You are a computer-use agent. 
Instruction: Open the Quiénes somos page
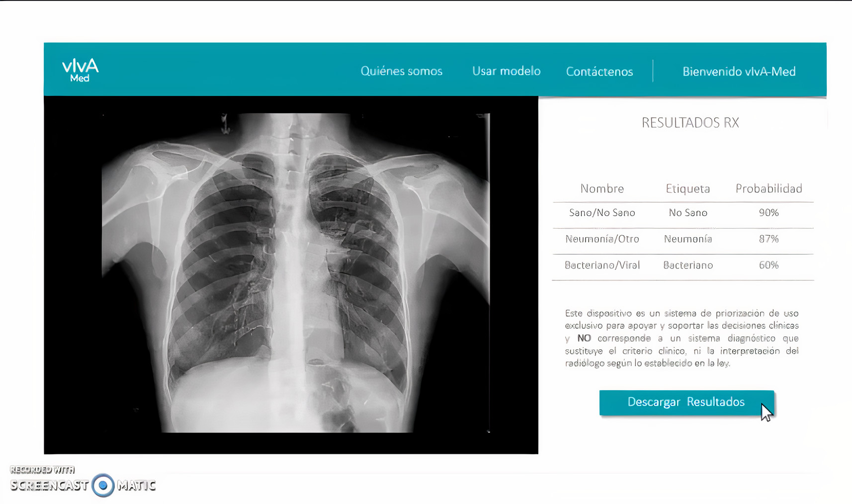coord(401,71)
